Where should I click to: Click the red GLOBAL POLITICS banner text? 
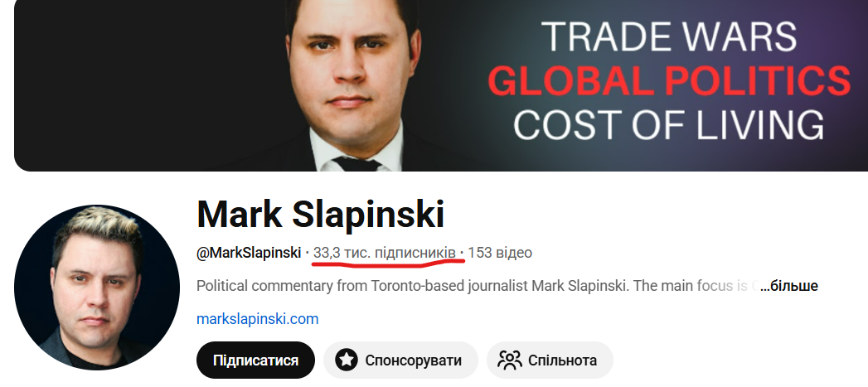click(x=669, y=81)
